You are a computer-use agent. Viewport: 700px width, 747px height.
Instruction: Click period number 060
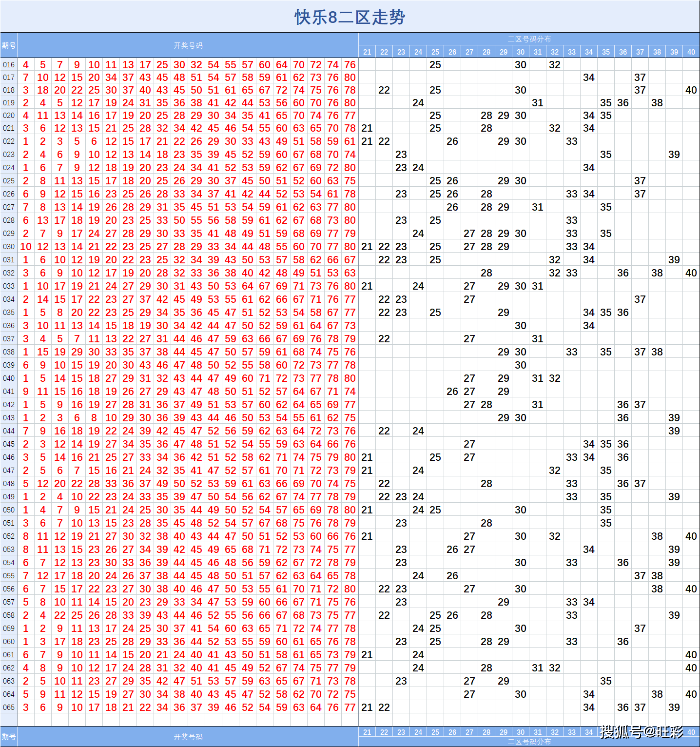pos(9,642)
